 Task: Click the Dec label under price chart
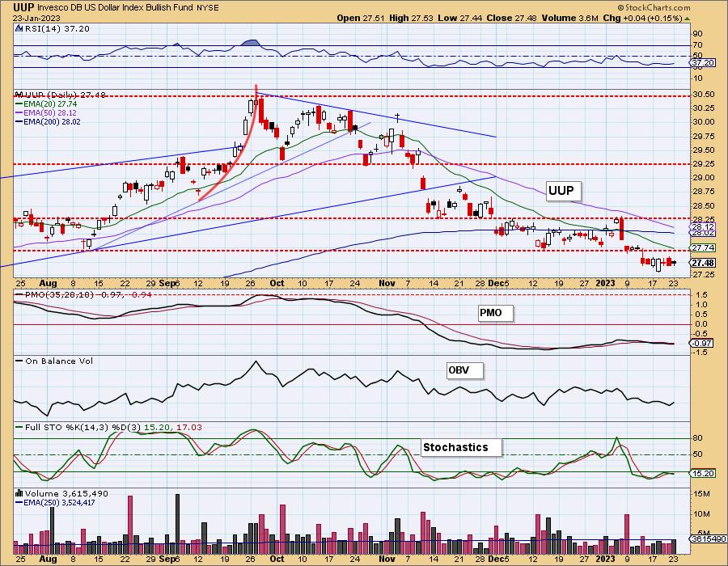point(497,283)
